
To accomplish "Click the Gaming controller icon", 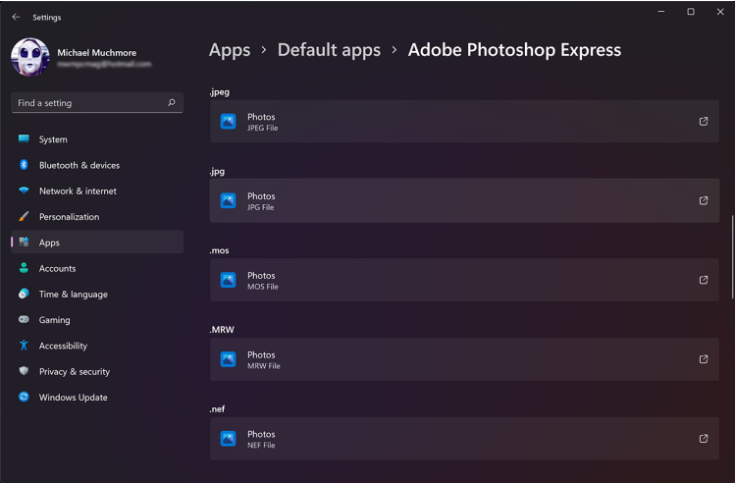I will click(x=23, y=319).
